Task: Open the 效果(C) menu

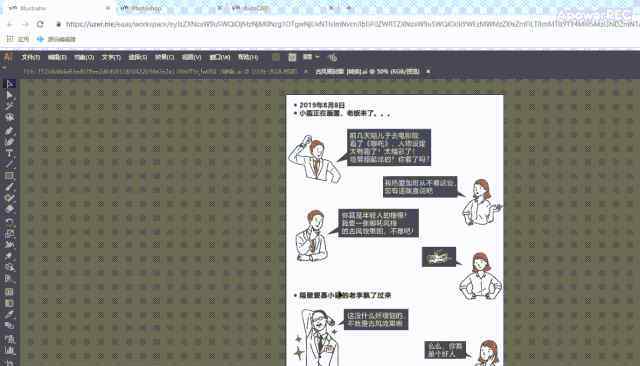Action: click(164, 58)
